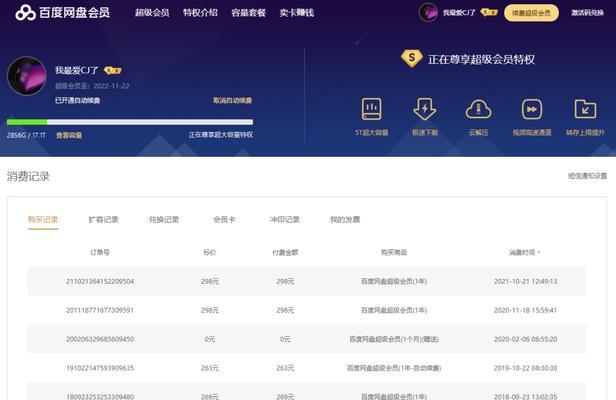
Task: Click the 标价 column header
Action: coord(209,252)
